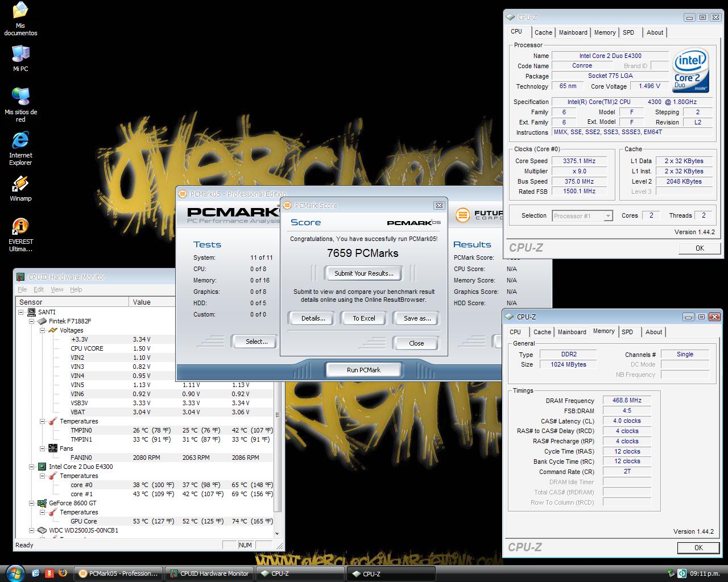The image size is (728, 582).
Task: Switch to Memory tab in upper CPU-Z window
Action: (x=605, y=32)
